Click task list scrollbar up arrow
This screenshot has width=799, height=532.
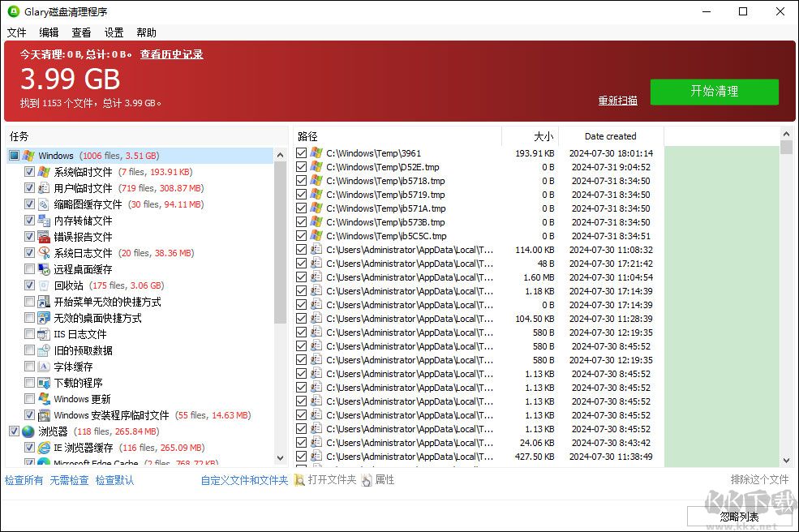(x=281, y=155)
